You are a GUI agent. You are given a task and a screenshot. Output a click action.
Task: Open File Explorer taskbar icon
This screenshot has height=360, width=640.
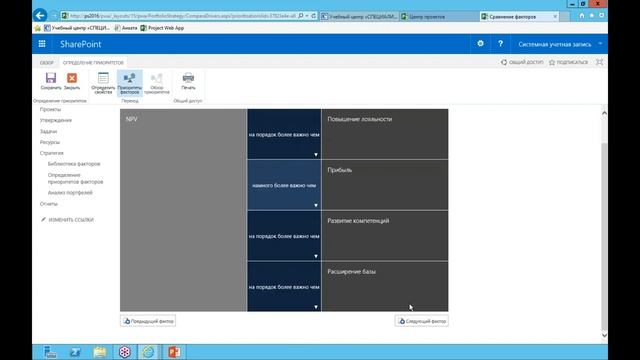point(100,352)
